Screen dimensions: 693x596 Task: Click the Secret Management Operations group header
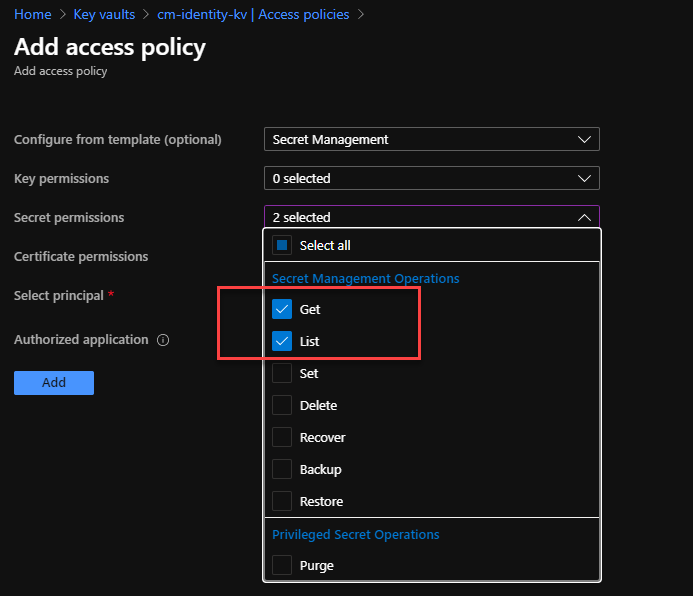coord(365,279)
